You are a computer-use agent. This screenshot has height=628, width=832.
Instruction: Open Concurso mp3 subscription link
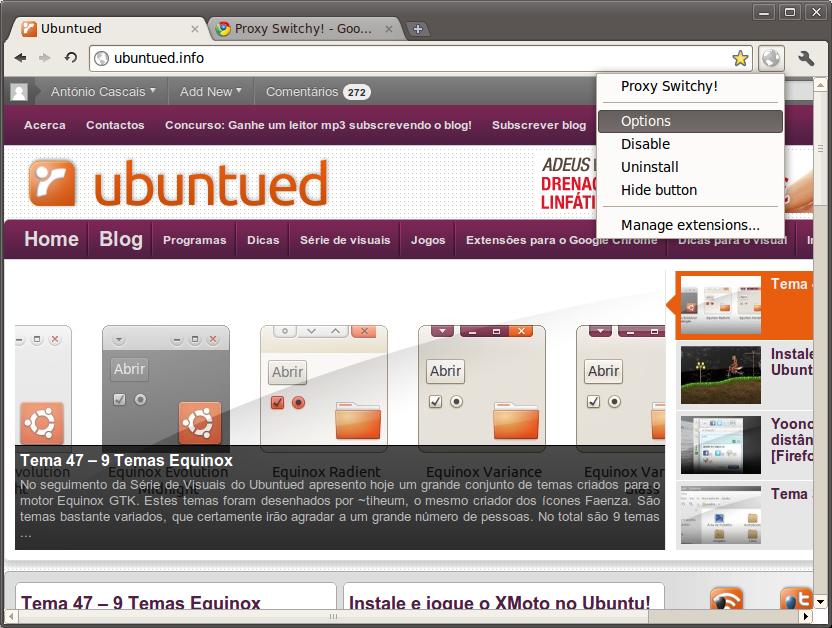point(318,125)
